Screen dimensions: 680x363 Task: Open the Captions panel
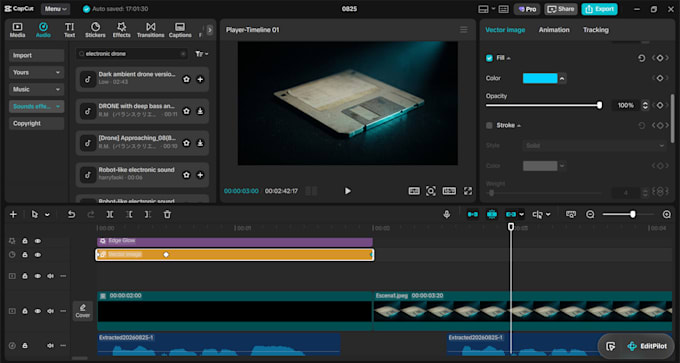pos(180,30)
